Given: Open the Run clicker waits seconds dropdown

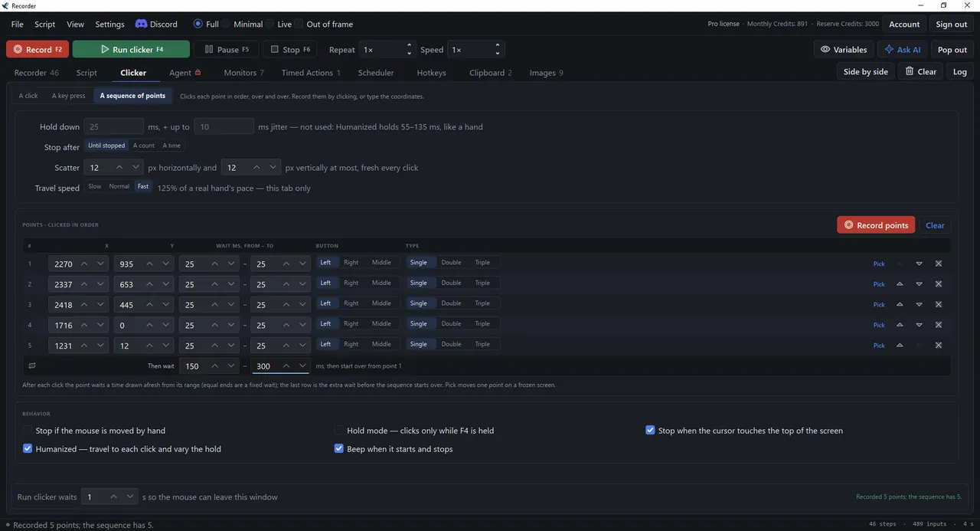Looking at the screenshot, I should 130,497.
